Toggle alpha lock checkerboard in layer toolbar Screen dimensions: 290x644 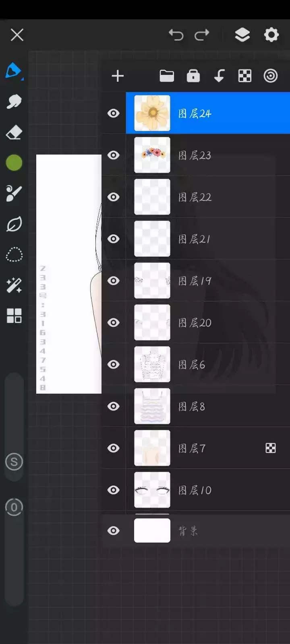click(245, 76)
